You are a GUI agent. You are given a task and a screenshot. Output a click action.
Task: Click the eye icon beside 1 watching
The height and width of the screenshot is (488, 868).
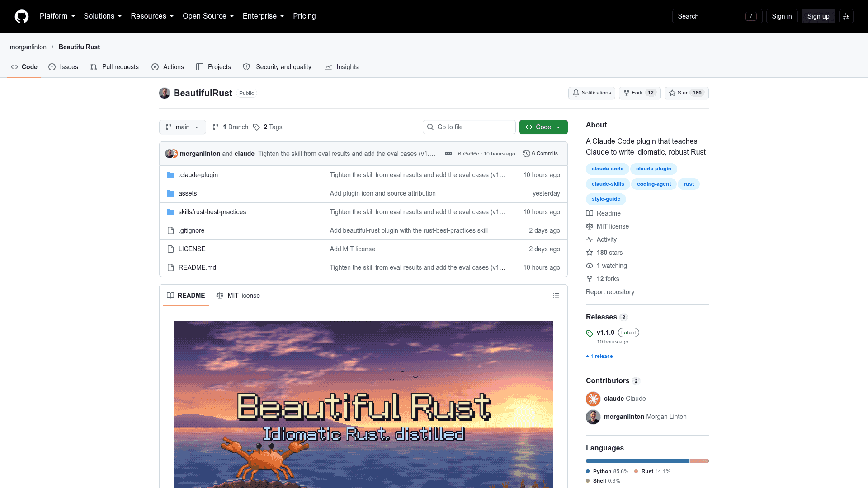point(590,266)
